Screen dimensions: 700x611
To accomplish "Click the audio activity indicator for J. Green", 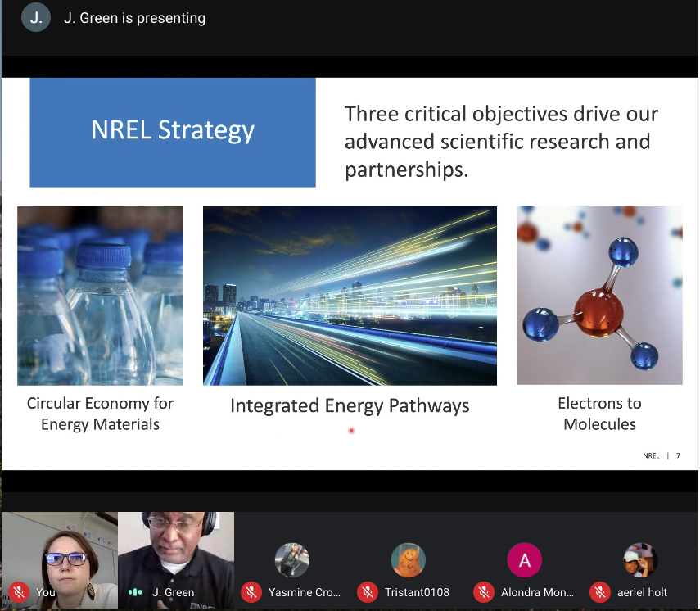I will [x=135, y=592].
